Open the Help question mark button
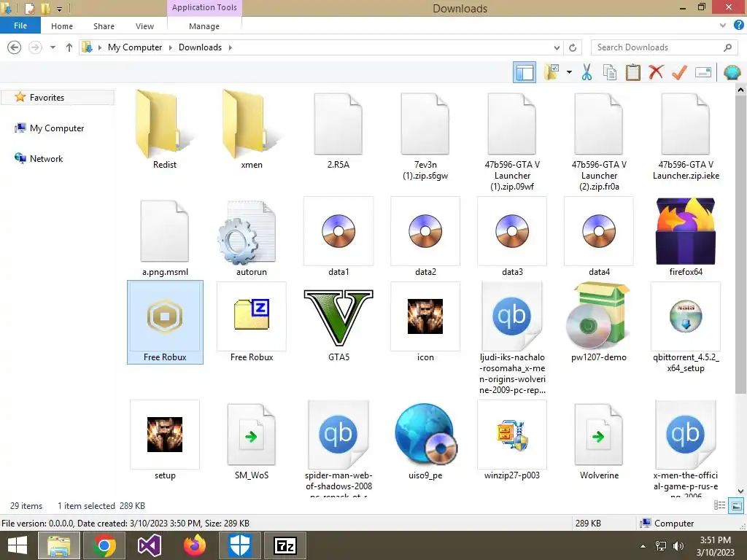Image resolution: width=747 pixels, height=560 pixels. (x=739, y=26)
